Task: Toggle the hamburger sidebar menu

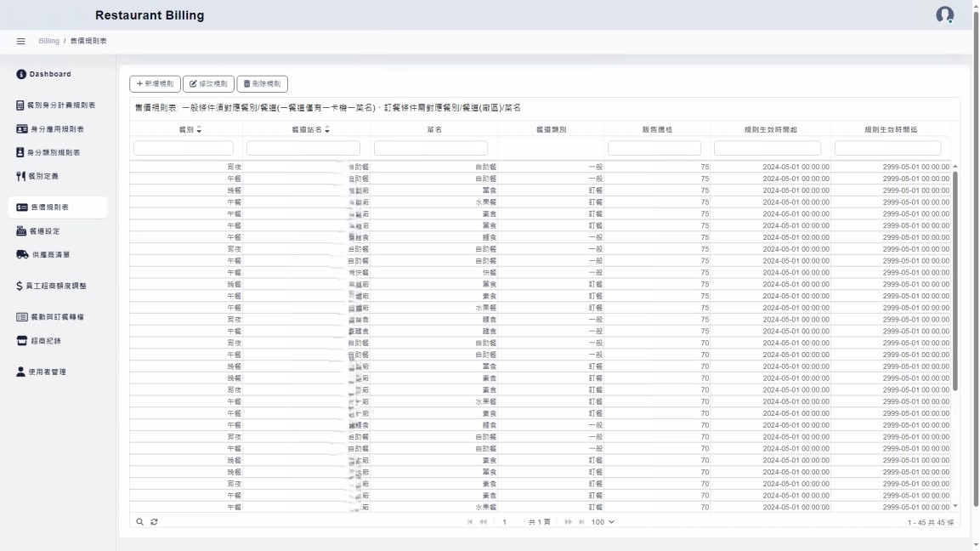Action: click(x=21, y=42)
